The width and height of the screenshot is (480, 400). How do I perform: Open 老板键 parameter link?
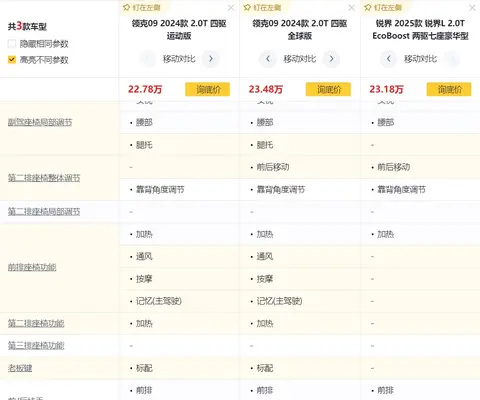tap(20, 368)
